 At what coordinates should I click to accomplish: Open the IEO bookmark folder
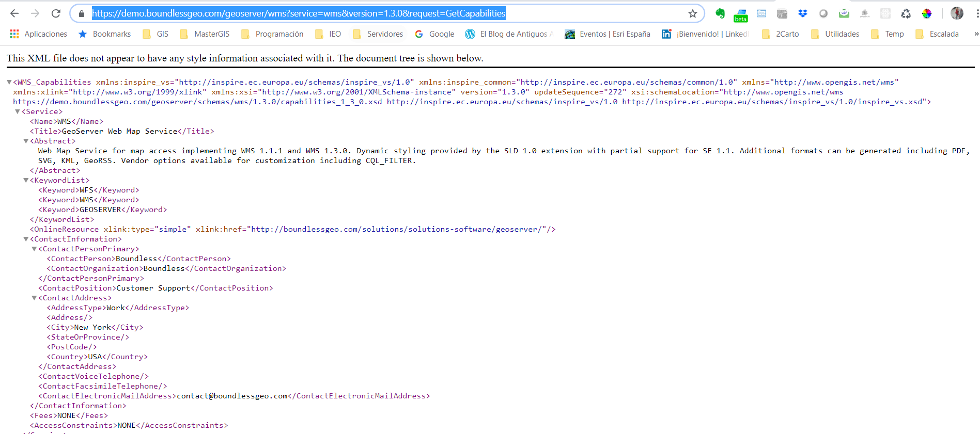[x=328, y=34]
